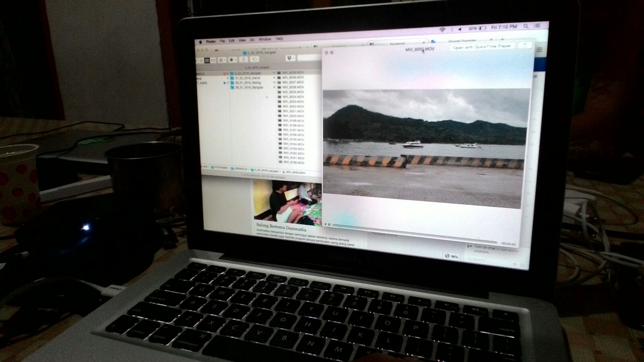The image size is (644, 362).
Task: Mute the Quick Look video volume icon
Action: point(325,224)
